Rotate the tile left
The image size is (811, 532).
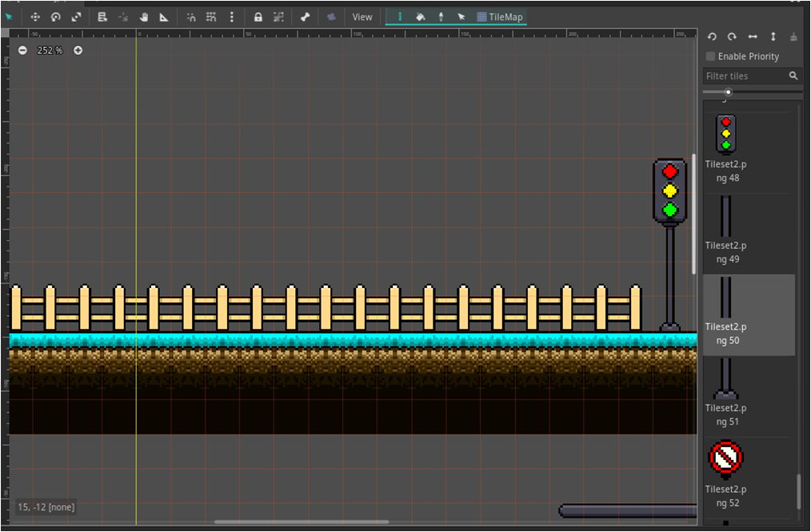(712, 37)
